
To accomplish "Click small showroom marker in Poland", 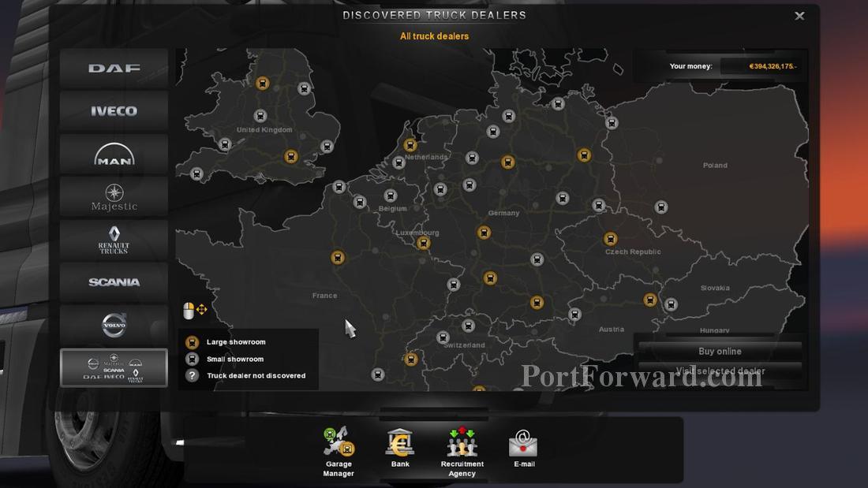I will (x=661, y=207).
